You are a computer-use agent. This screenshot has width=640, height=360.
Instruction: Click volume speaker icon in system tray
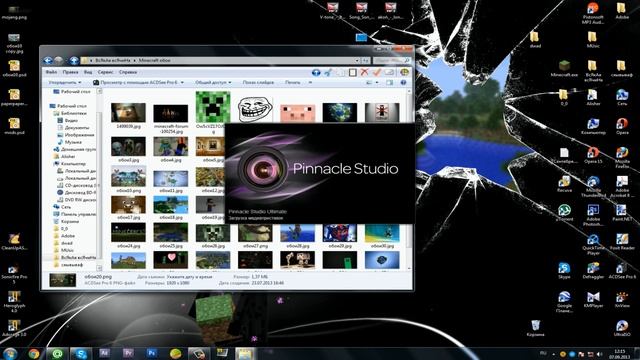600,354
